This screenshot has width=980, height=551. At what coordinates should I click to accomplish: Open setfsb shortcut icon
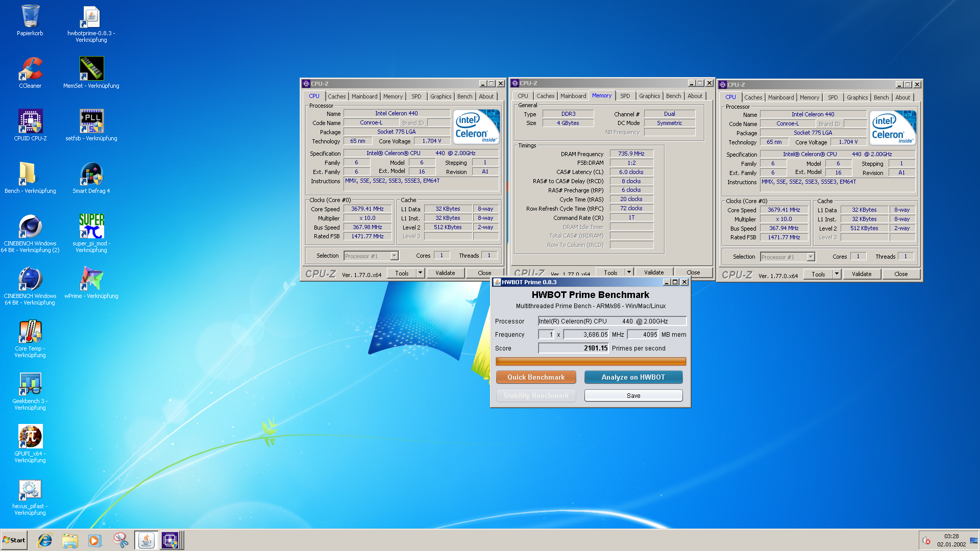[91, 126]
